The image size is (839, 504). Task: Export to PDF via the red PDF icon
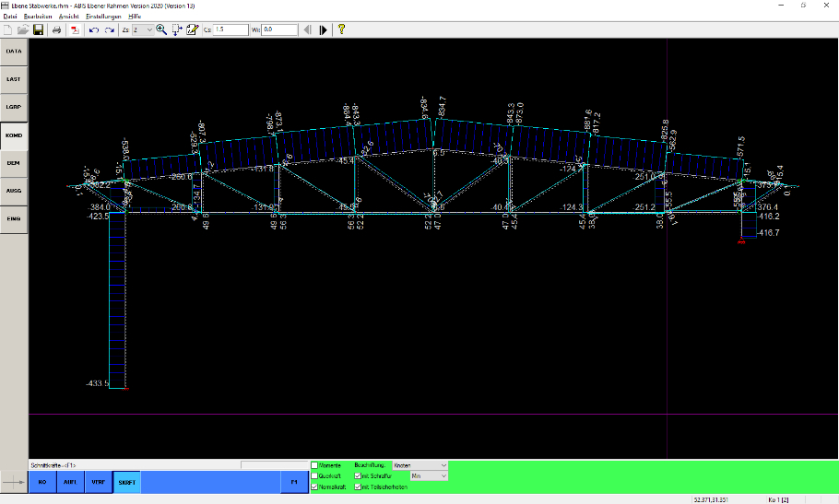pyautogui.click(x=75, y=29)
